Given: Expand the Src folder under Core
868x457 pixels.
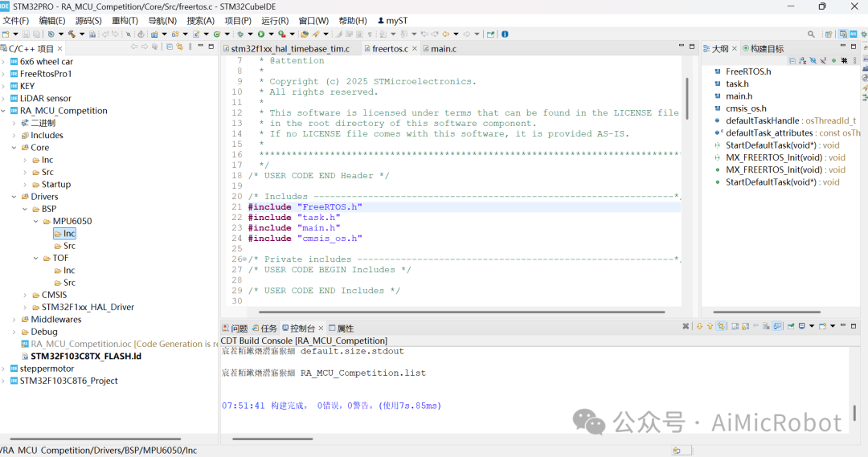Looking at the screenshot, I should 25,172.
